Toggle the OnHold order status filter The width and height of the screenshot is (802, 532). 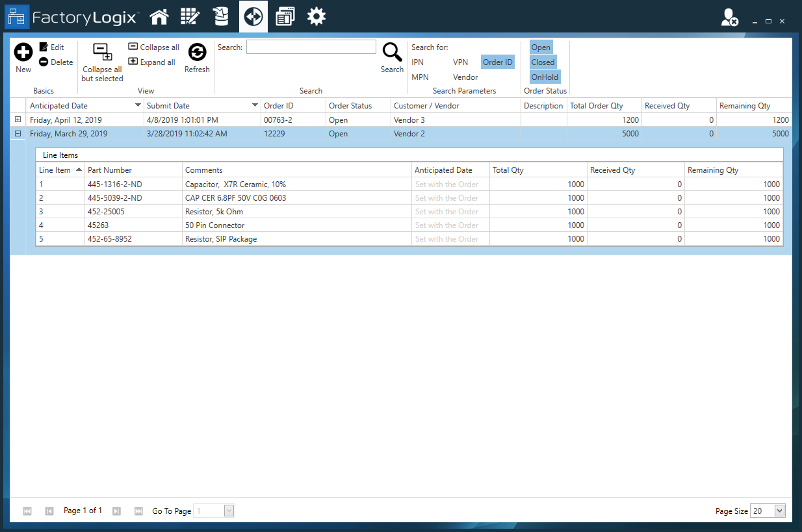pos(544,77)
